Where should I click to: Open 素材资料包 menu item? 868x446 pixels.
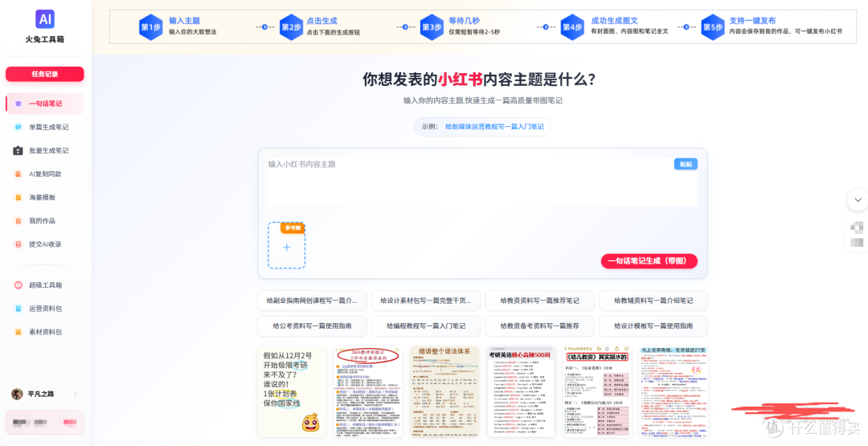click(45, 332)
